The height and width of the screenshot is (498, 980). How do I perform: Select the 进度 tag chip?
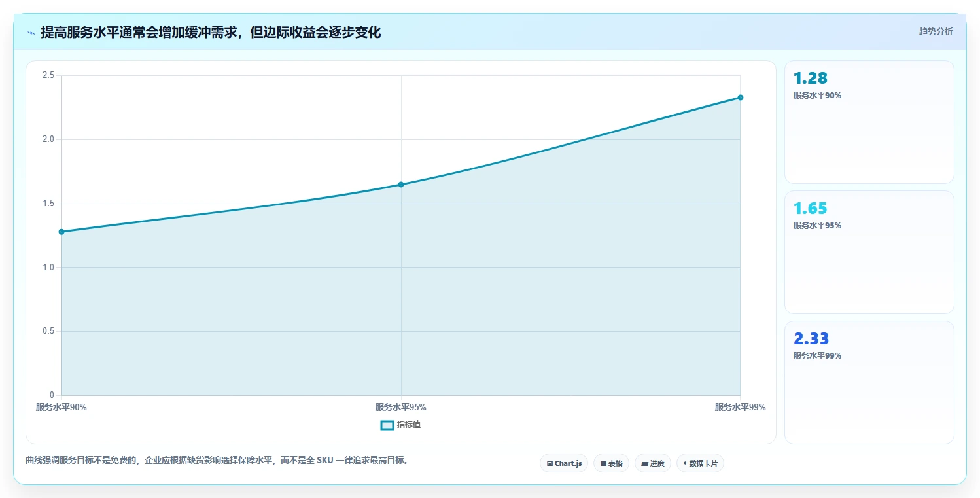click(x=653, y=463)
